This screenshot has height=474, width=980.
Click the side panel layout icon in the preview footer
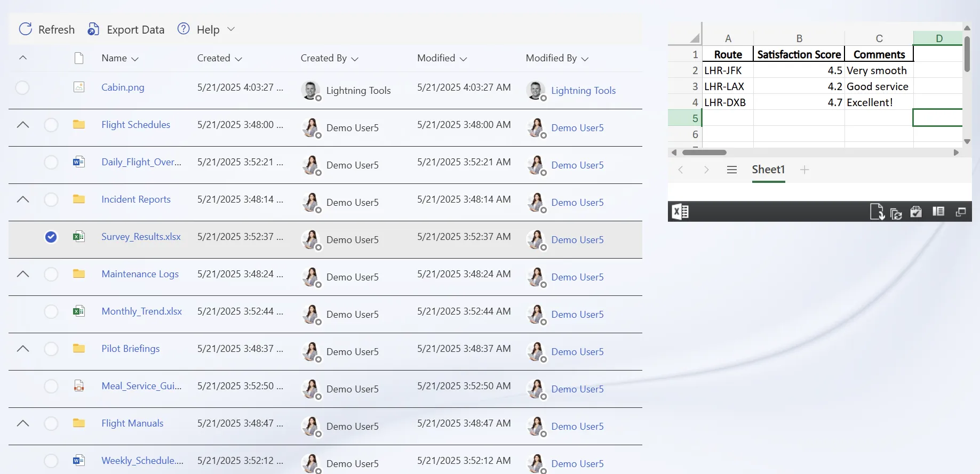(938, 212)
